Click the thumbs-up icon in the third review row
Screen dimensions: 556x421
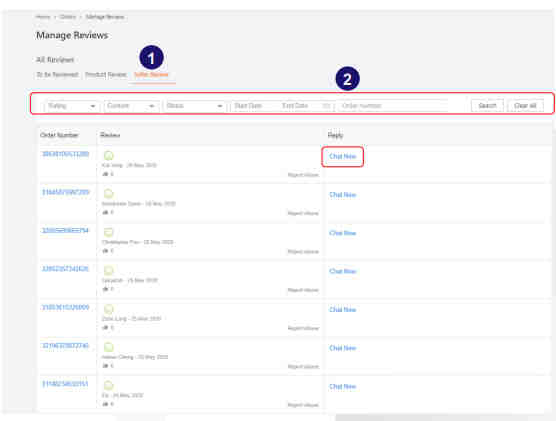coord(105,251)
